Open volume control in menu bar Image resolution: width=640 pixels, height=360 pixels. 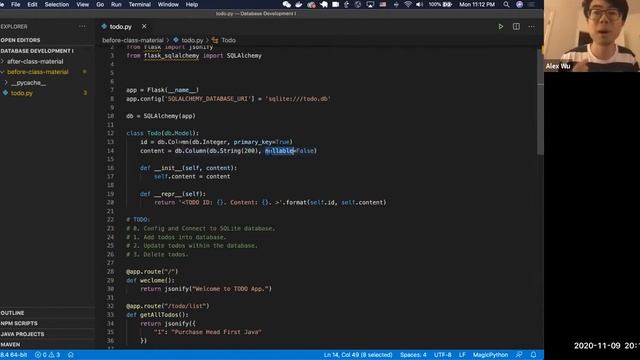[x=419, y=4]
